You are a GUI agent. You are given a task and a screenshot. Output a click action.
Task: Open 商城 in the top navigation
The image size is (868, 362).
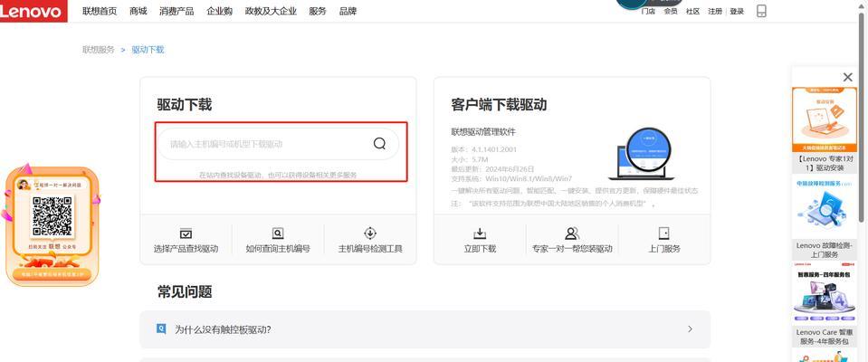pos(138,11)
